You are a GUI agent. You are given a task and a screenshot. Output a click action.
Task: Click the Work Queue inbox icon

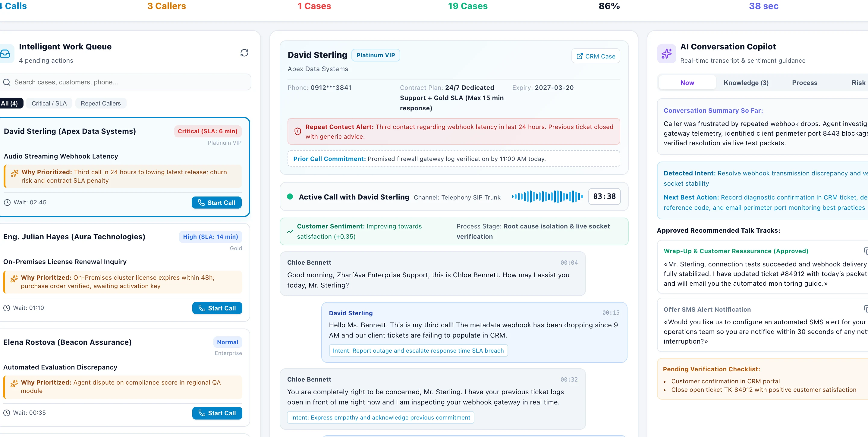coord(5,54)
